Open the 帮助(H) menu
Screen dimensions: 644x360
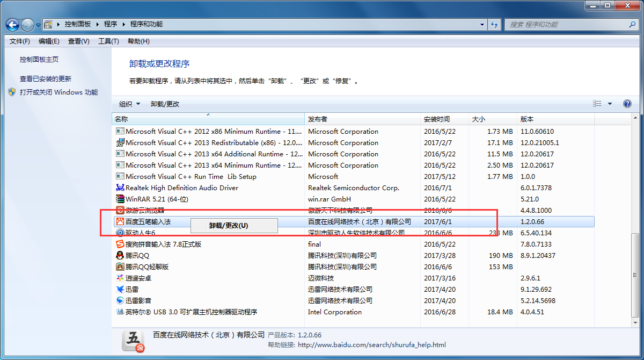pos(138,41)
